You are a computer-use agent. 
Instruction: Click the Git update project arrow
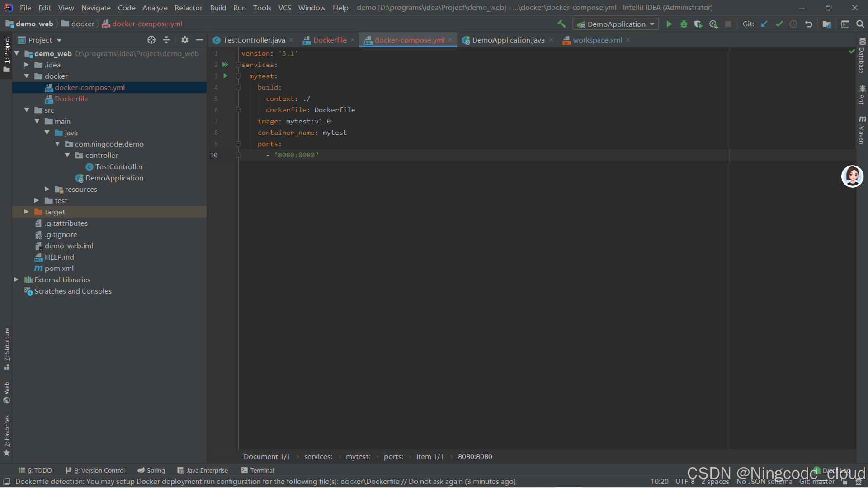click(x=764, y=24)
